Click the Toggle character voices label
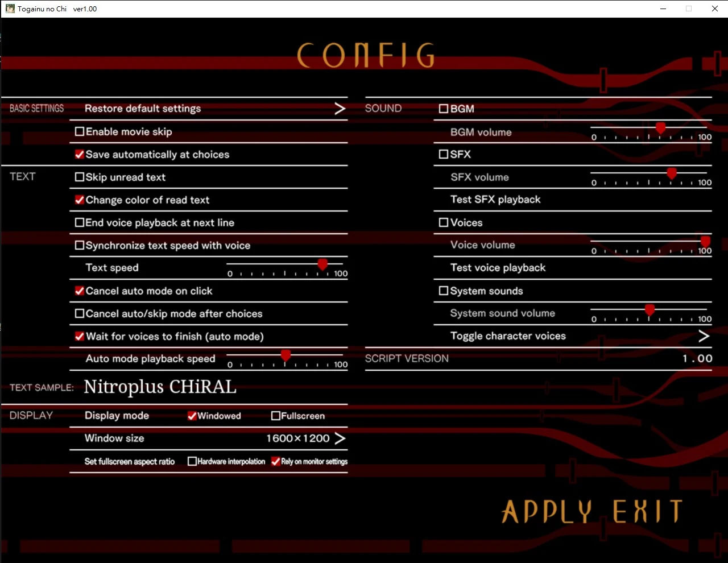Viewport: 728px width, 563px height. pos(508,336)
